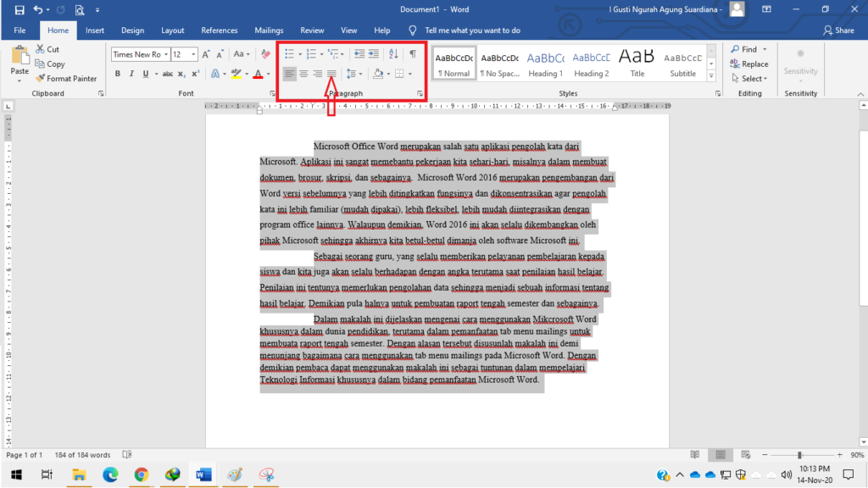Viewport: 868px width, 488px height.
Task: Expand the numbering library dropdown
Action: pos(321,54)
